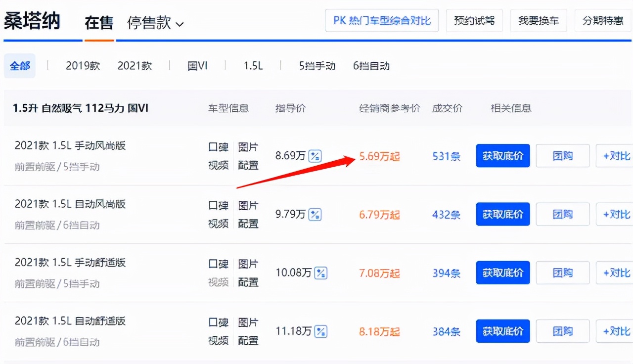Open 配置 for 自动舒适版
This screenshot has width=633, height=364.
tap(248, 340)
